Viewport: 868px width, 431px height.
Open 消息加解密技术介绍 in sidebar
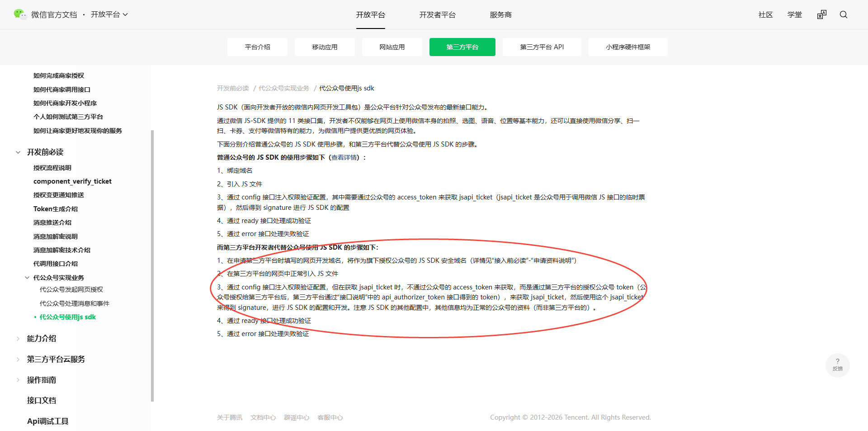point(62,250)
